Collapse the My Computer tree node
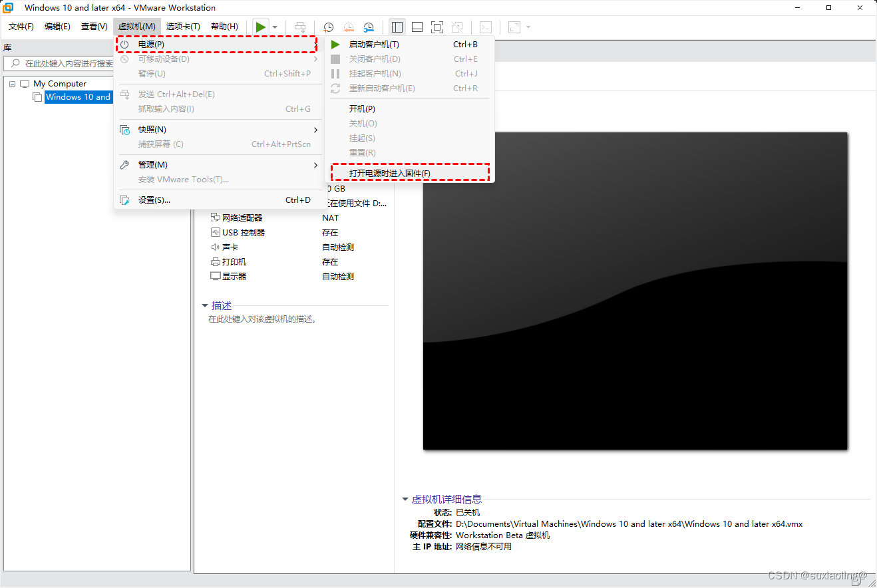The image size is (877, 588). pos(13,84)
